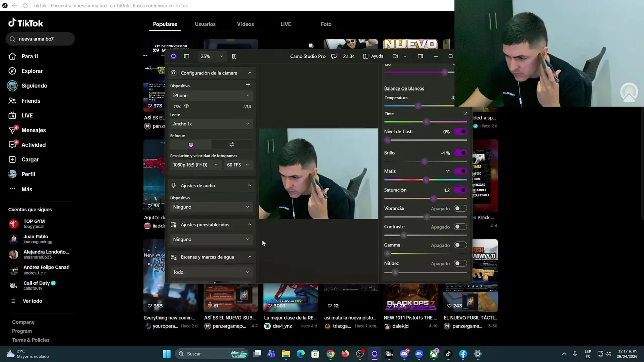Open the Terms & Policies link
Screen dimensions: 644x362
pyautogui.click(x=31, y=340)
